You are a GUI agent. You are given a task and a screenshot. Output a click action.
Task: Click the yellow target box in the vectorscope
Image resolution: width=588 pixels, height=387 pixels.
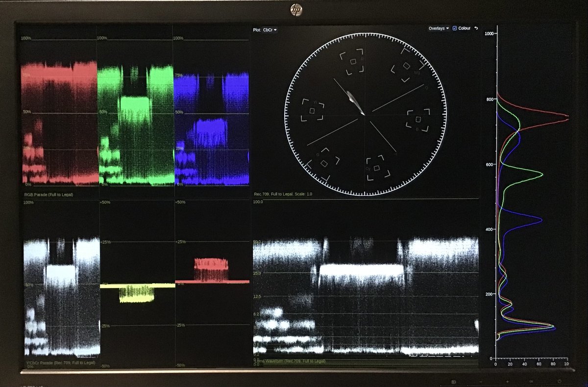pos(312,111)
